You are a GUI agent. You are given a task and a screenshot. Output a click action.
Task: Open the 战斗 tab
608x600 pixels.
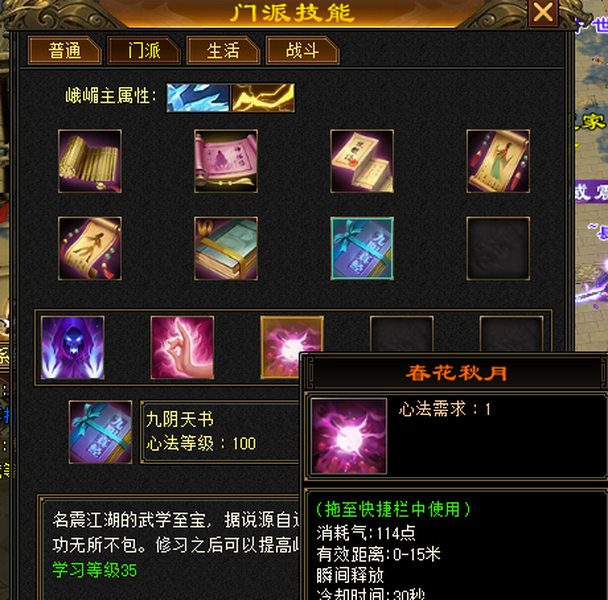coord(302,50)
